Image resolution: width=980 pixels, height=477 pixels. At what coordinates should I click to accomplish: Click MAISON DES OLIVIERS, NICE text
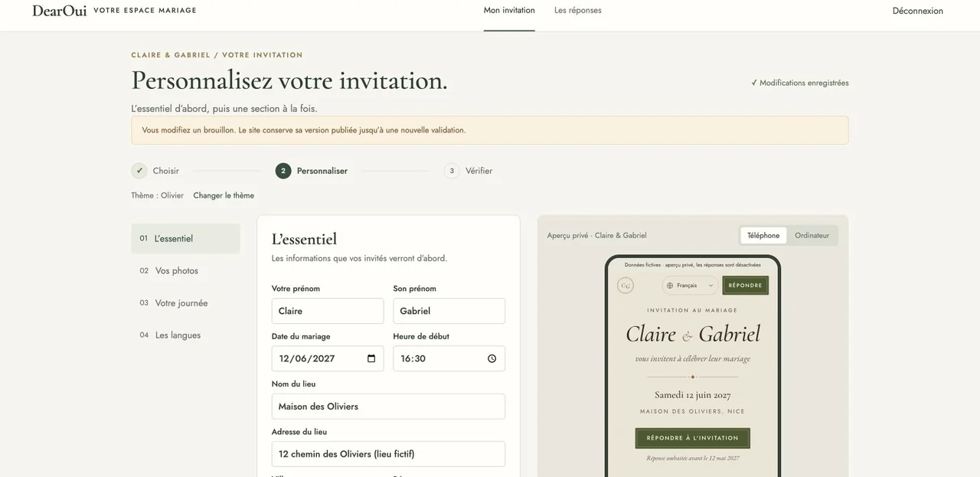coord(693,411)
